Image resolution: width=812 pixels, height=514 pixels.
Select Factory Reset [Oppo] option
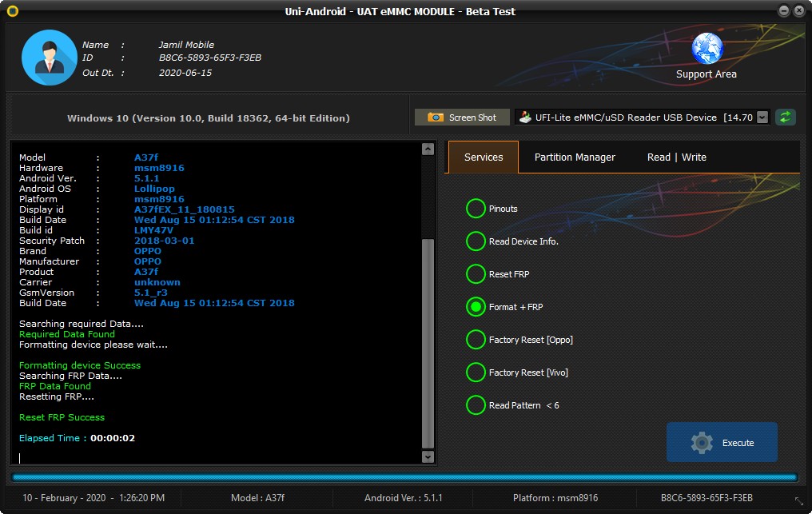(x=476, y=340)
